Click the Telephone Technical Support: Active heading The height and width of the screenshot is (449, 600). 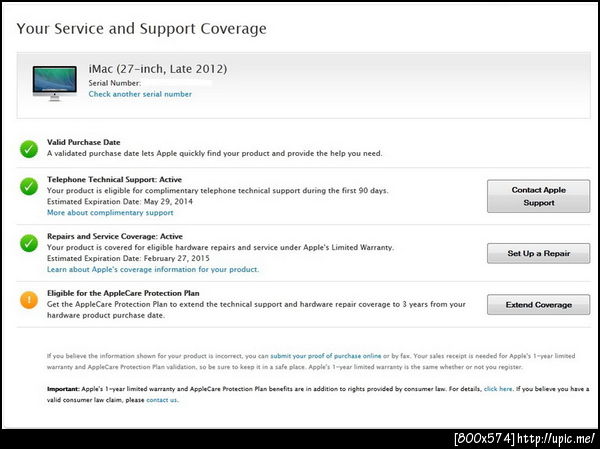pyautogui.click(x=114, y=180)
